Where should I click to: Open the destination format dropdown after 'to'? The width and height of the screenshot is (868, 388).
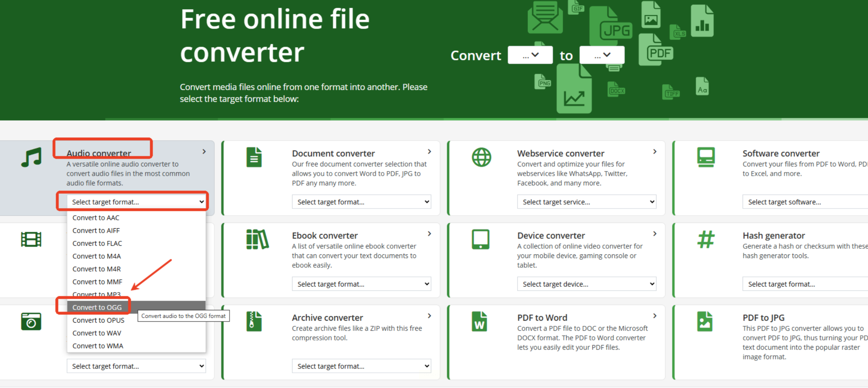pyautogui.click(x=602, y=55)
